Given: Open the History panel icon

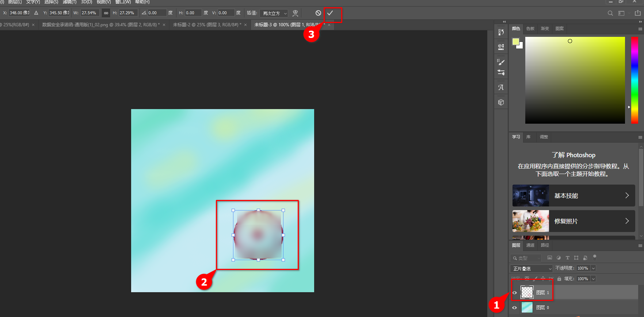Looking at the screenshot, I should (x=501, y=32).
